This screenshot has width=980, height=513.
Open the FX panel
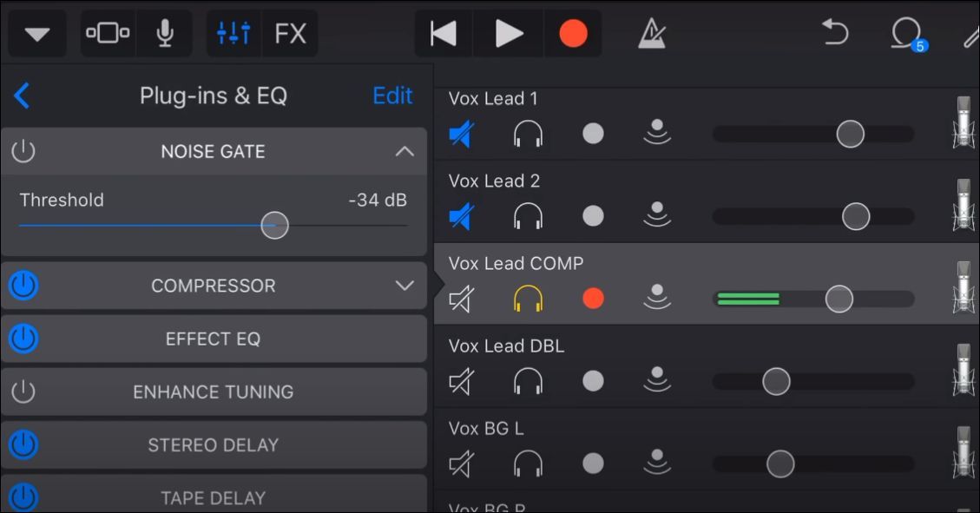[291, 34]
